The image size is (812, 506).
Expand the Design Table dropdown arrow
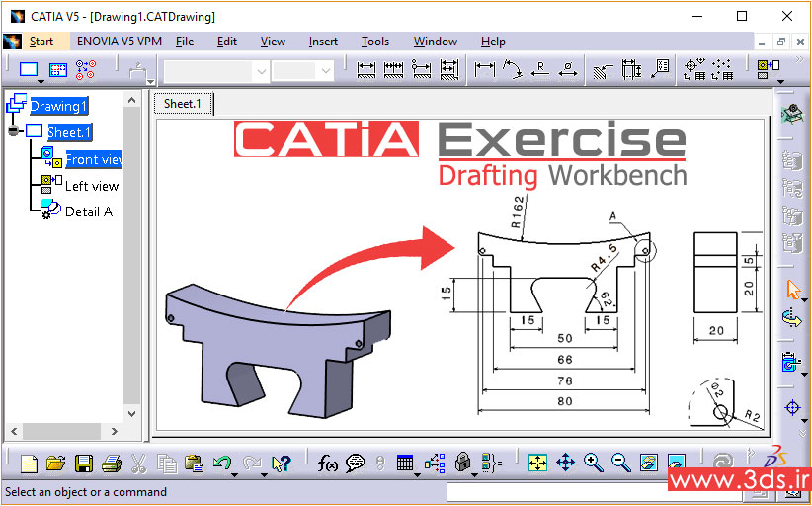coord(418,475)
